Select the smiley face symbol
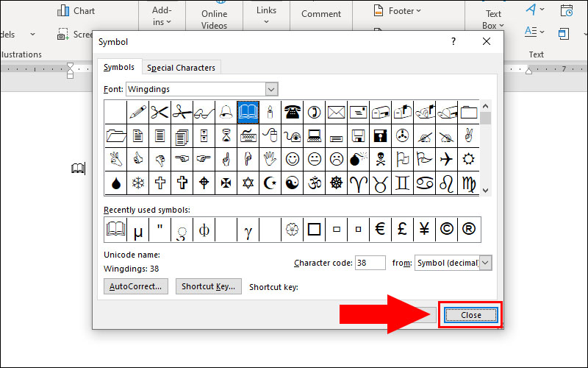The image size is (588, 368). (x=293, y=158)
